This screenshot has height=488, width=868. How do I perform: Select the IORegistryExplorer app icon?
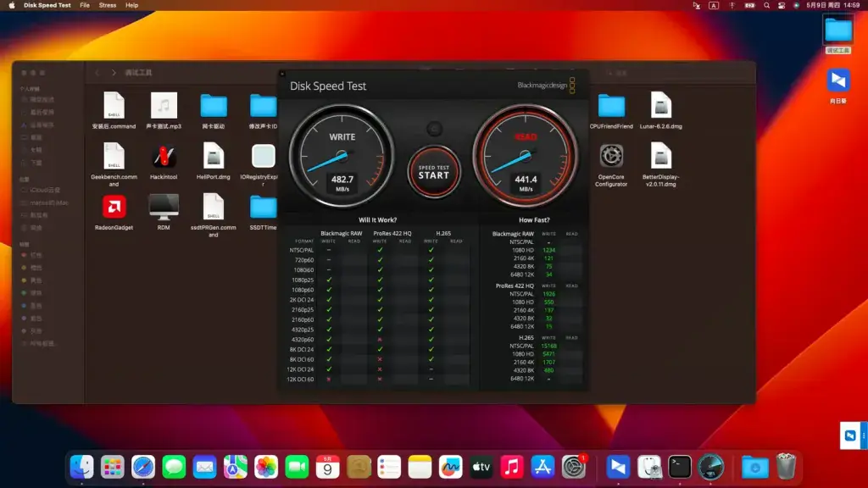[263, 164]
